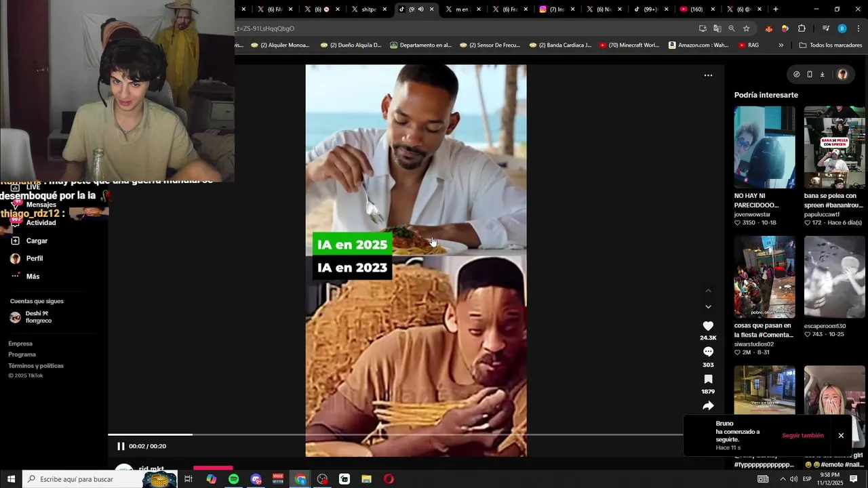This screenshot has height=488, width=868.
Task: Click the install app icon in address bar
Action: [x=703, y=28]
